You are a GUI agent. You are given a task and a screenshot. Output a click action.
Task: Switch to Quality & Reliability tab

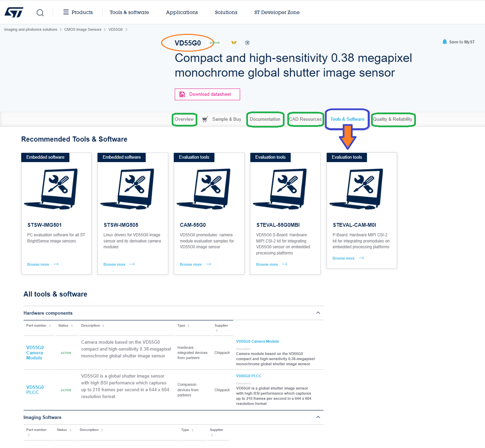[x=393, y=119]
